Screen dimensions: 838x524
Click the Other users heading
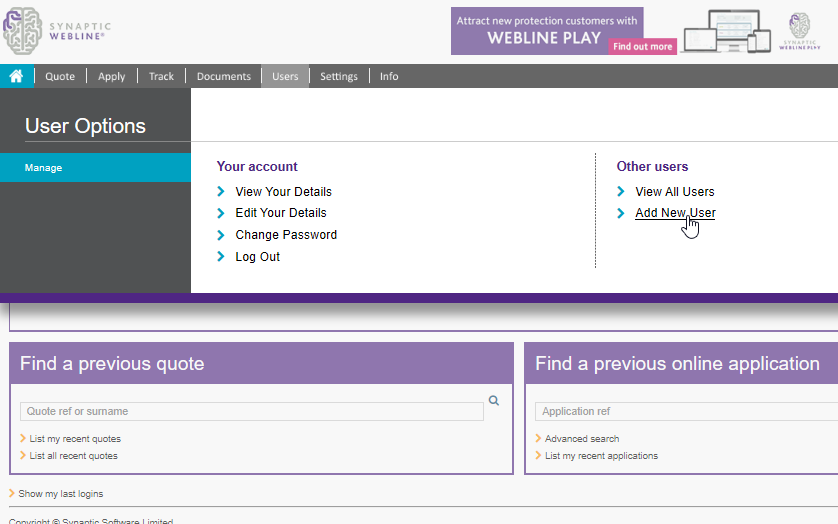tap(652, 166)
